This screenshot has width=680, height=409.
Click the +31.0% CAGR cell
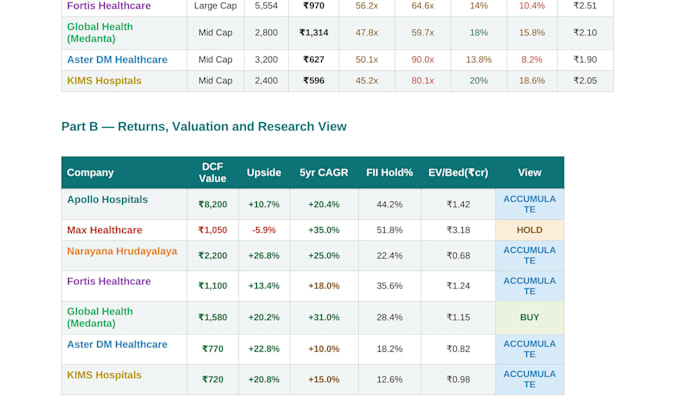324,317
